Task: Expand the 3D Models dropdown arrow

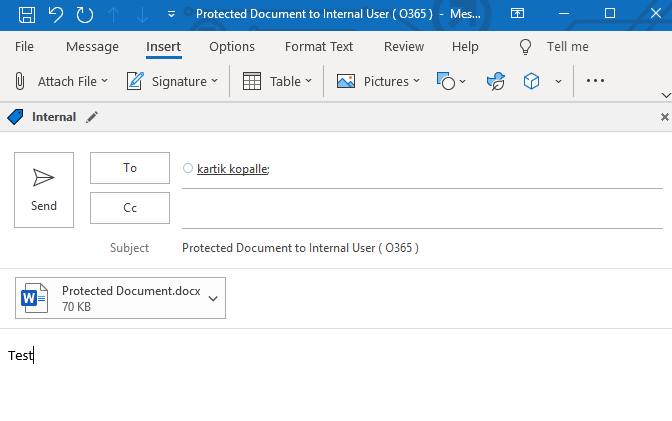Action: (558, 81)
